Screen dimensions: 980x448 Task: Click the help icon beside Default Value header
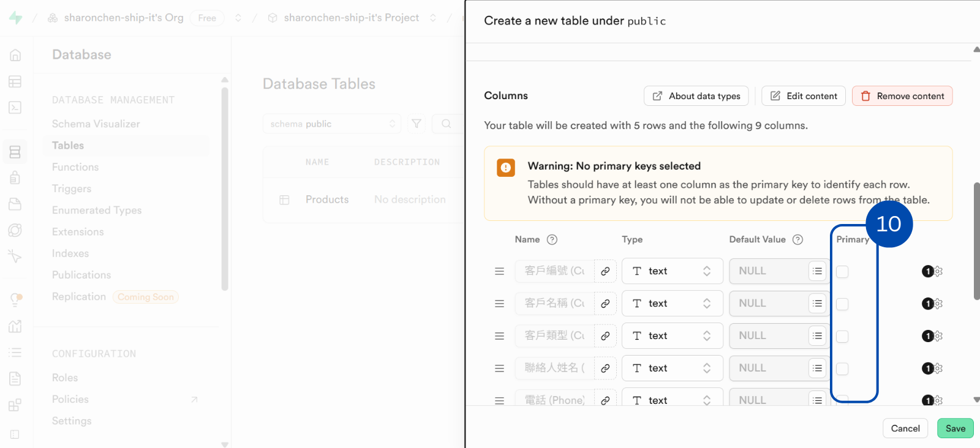pyautogui.click(x=797, y=239)
